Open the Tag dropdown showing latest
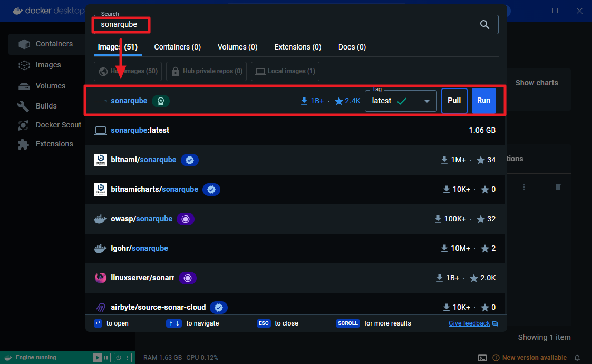This screenshot has height=364, width=592. pos(401,101)
